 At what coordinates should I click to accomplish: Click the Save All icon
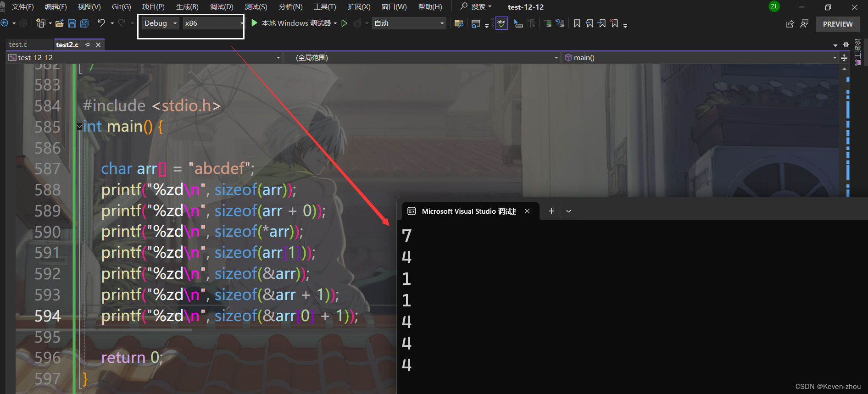pyautogui.click(x=84, y=23)
